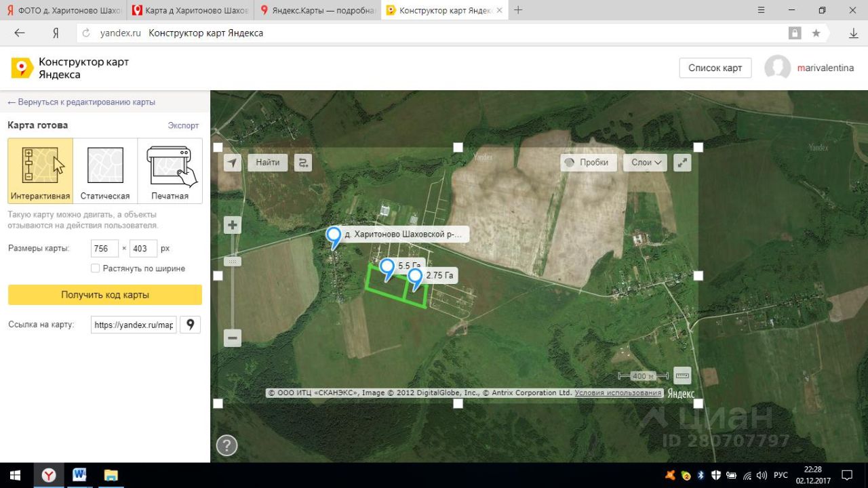Image resolution: width=868 pixels, height=488 pixels.
Task: Open Windows Defender shield tray icon
Action: [716, 475]
